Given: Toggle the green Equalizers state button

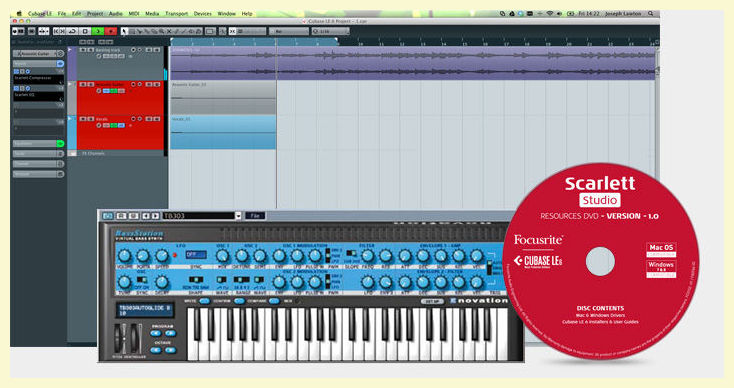Looking at the screenshot, I should pyautogui.click(x=60, y=143).
